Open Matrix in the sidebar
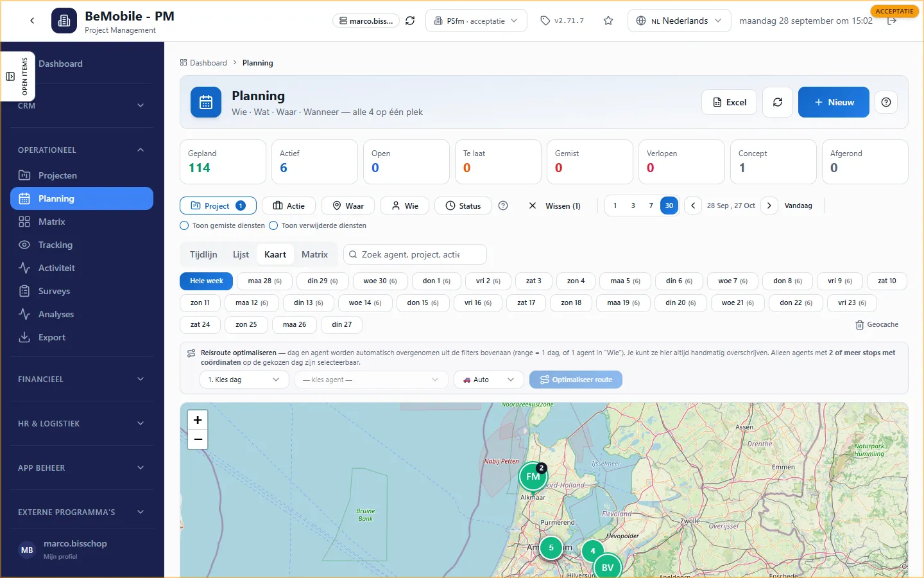The height and width of the screenshot is (578, 924). pyautogui.click(x=82, y=222)
